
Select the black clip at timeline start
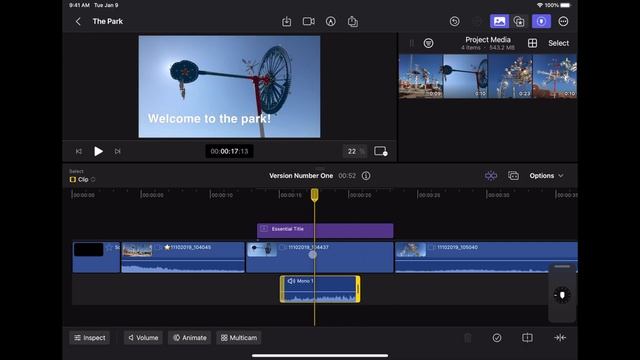(96, 257)
